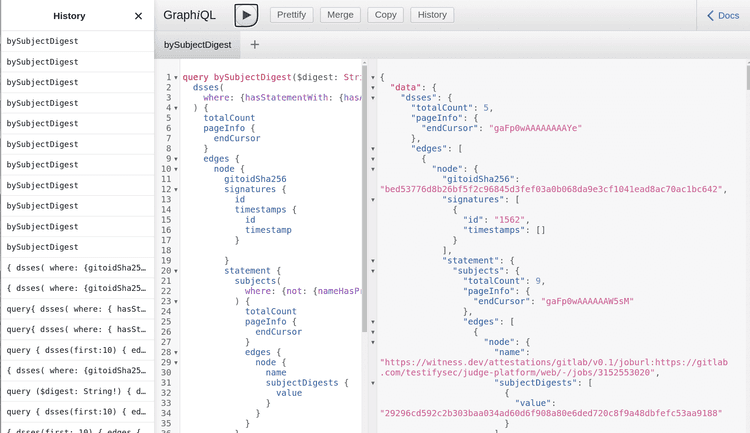Click the result pane vertical scrollbar
This screenshot has height=433, width=750.
coord(747,78)
